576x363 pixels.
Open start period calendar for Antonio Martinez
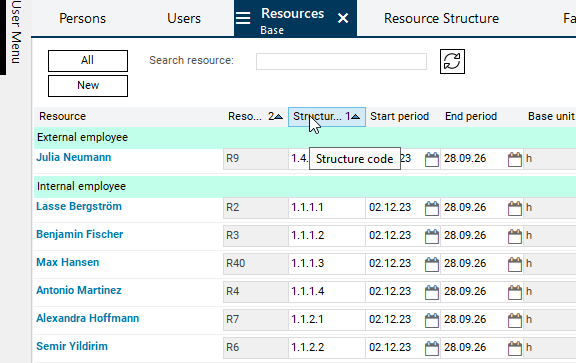[432, 292]
